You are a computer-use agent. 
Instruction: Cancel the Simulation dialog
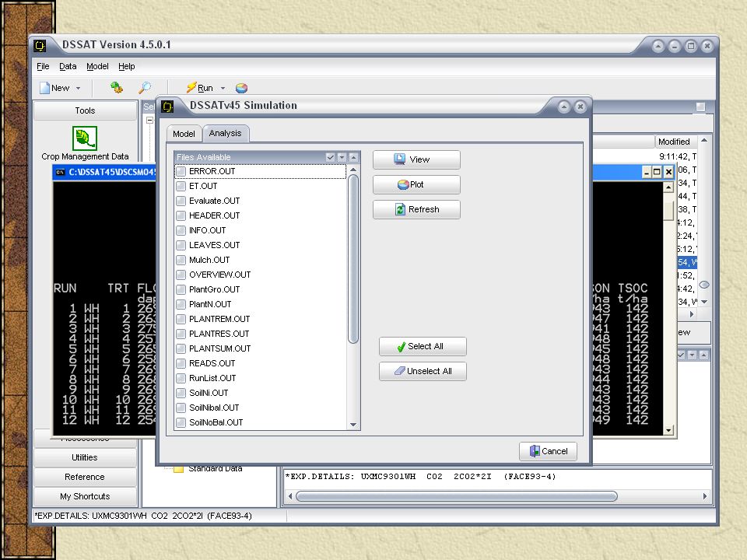click(x=548, y=451)
